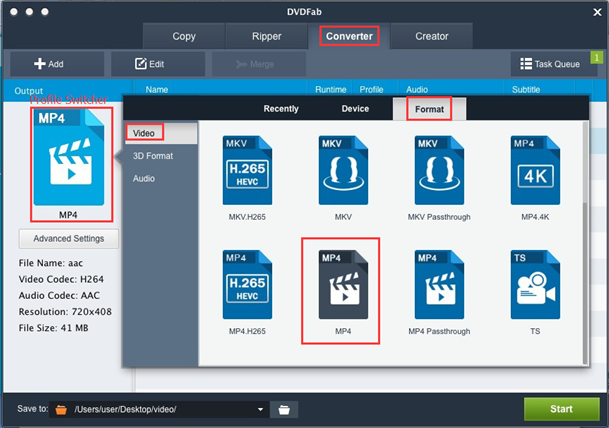Switch to the Device tab
The image size is (609, 428).
(x=355, y=109)
